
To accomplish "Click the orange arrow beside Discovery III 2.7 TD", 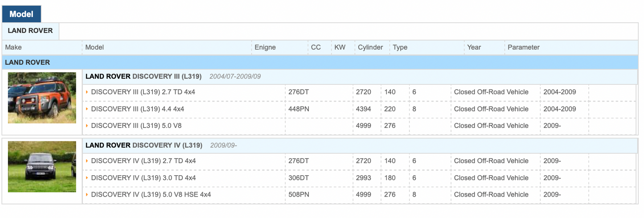I will 87,92.
